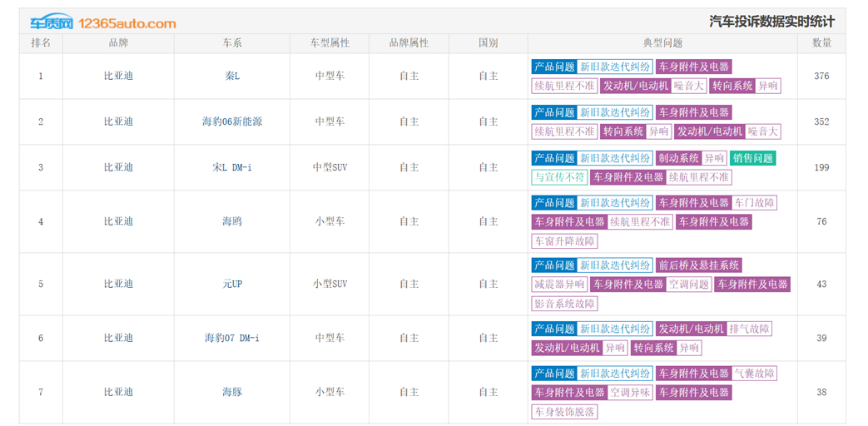The height and width of the screenshot is (426, 868).
Task: Click 比亚迪 brand in the 宋L DM-i row
Action: [x=118, y=167]
